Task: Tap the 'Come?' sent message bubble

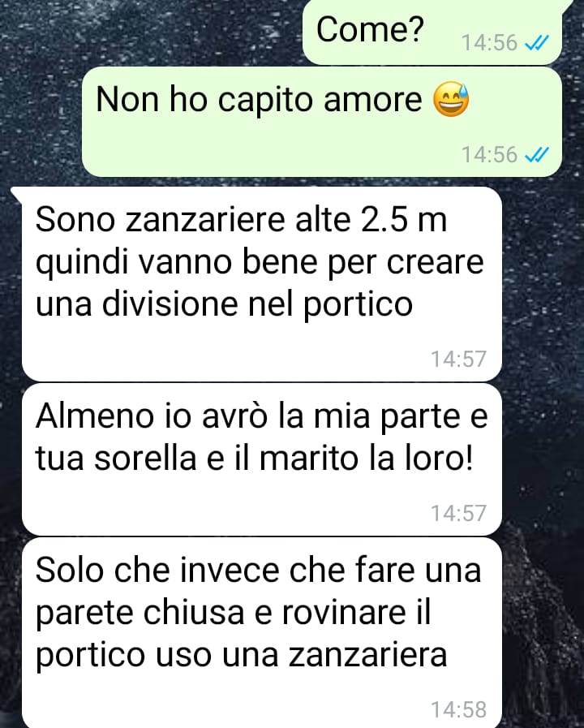Action: pyautogui.click(x=432, y=32)
